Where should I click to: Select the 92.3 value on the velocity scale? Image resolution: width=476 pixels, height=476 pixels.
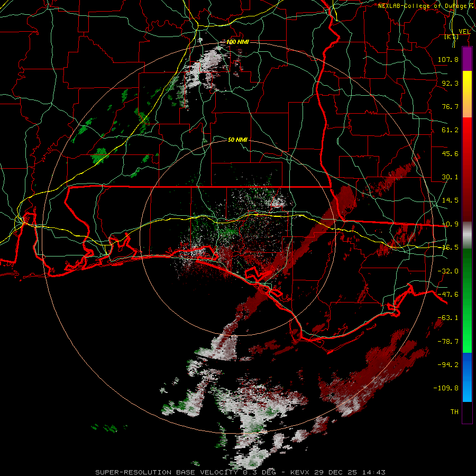(x=450, y=83)
